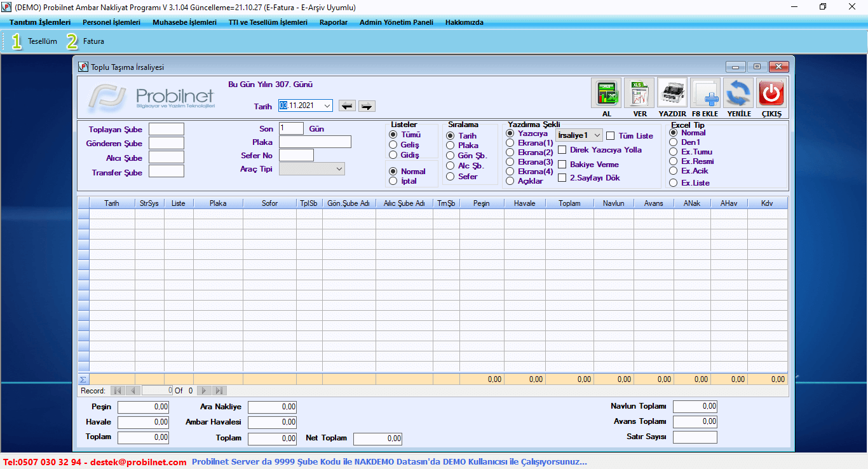
Task: Select the Plaka sorting radio button
Action: click(451, 146)
